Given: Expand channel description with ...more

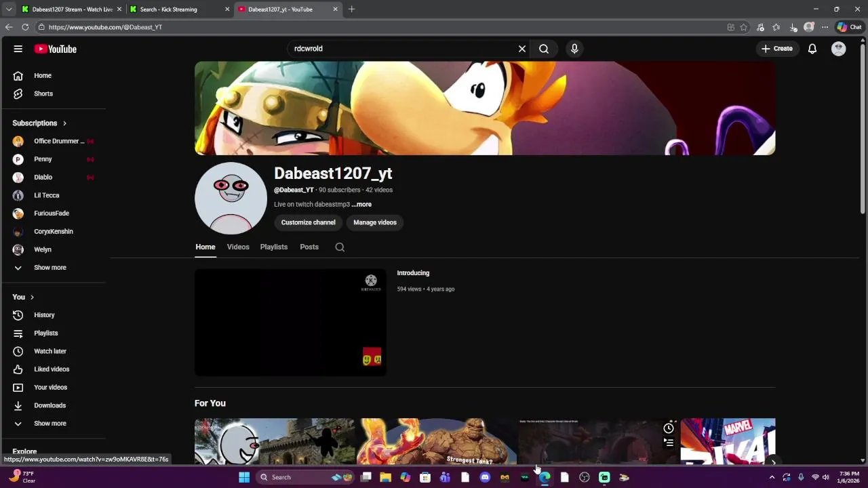Looking at the screenshot, I should tap(361, 204).
